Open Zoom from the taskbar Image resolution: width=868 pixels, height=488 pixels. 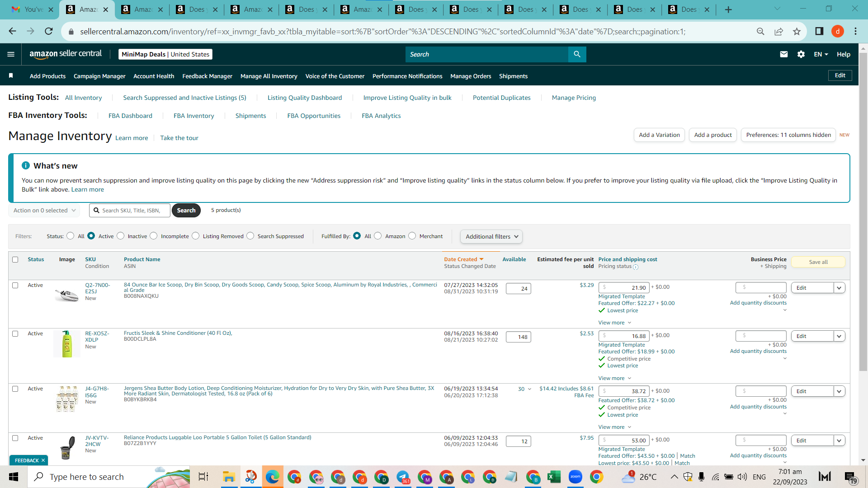pos(576,477)
